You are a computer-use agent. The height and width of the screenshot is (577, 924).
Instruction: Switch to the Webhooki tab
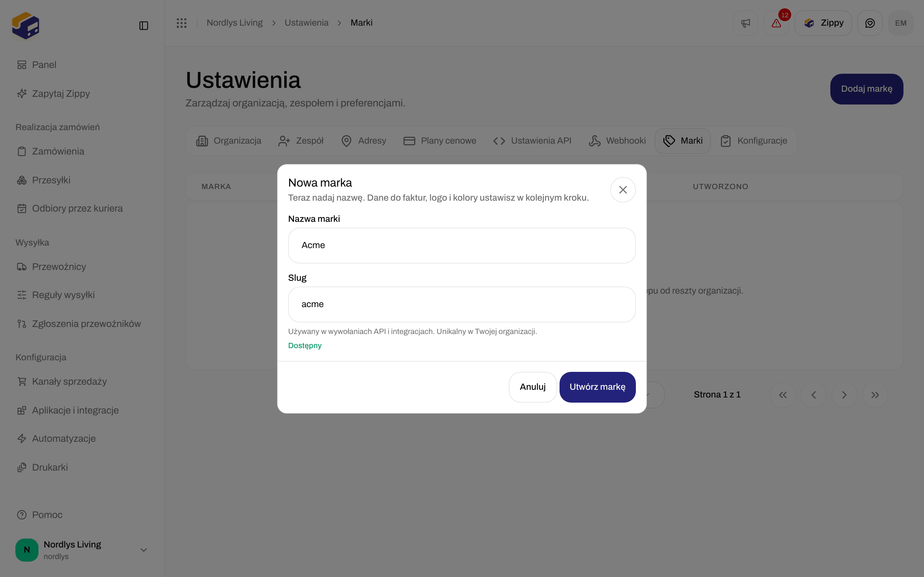617,141
